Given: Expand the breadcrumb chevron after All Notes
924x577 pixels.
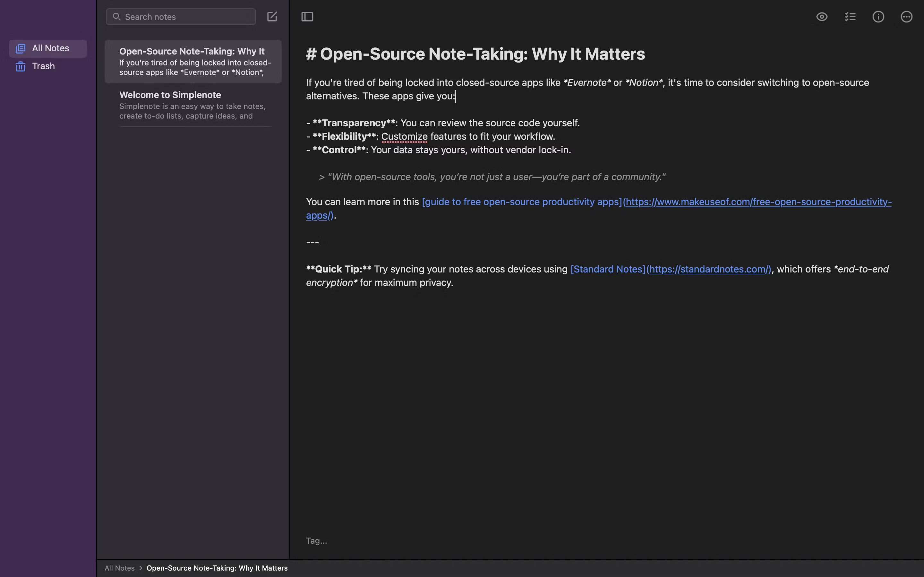Looking at the screenshot, I should coord(141,568).
